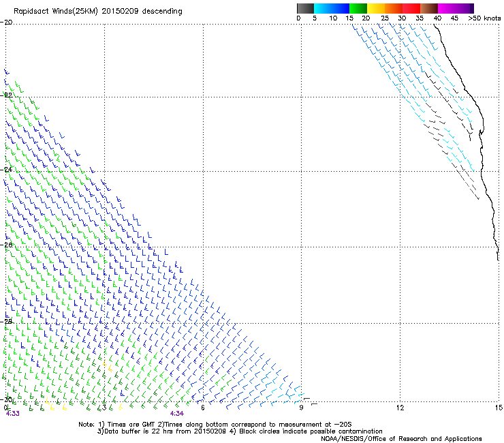The image size is (504, 443).
Task: Click the red 30-35 knots legend segment
Action: point(411,8)
